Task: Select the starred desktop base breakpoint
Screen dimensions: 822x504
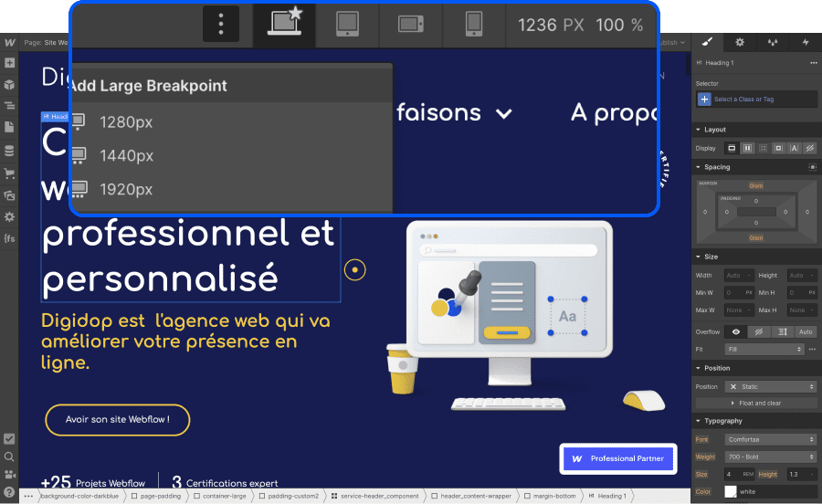Action: (x=285, y=24)
